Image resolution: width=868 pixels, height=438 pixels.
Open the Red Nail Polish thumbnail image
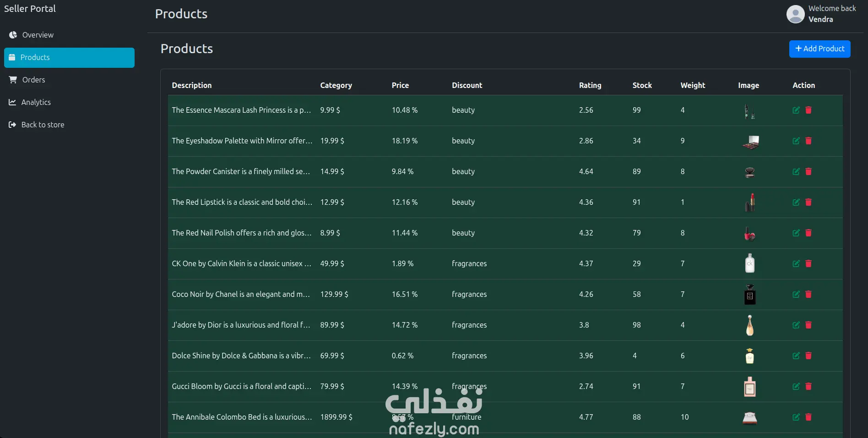coord(749,233)
